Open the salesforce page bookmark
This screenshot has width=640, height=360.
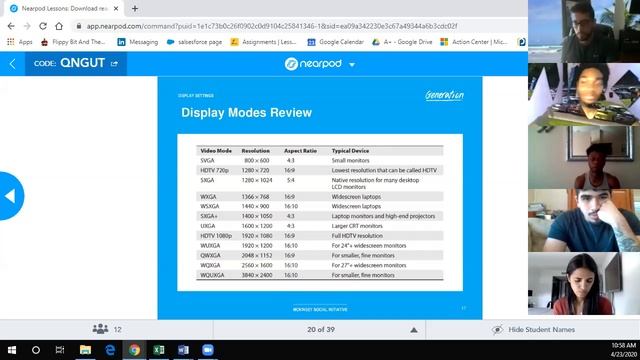pos(194,42)
